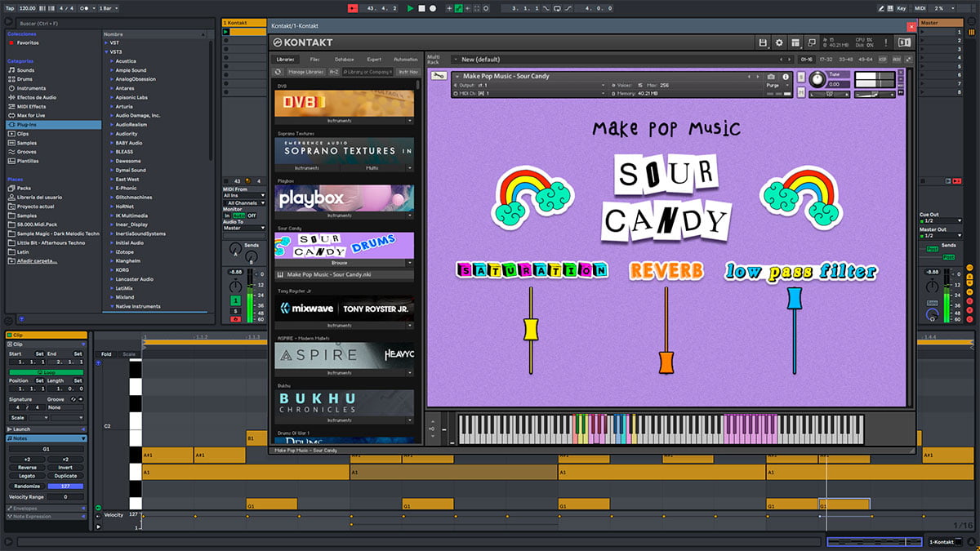Open Audio To Master dropdown
Screen dimensions: 980x551
(x=243, y=228)
